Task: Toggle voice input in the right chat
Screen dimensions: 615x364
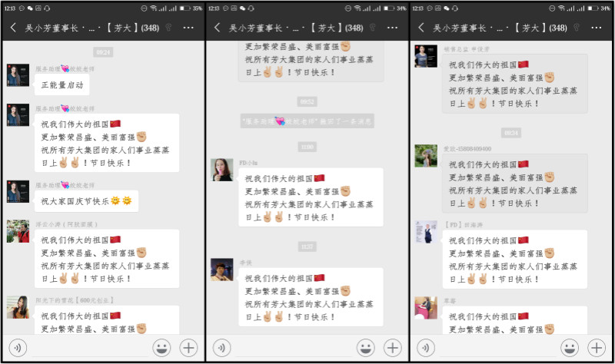Action: tap(426, 347)
